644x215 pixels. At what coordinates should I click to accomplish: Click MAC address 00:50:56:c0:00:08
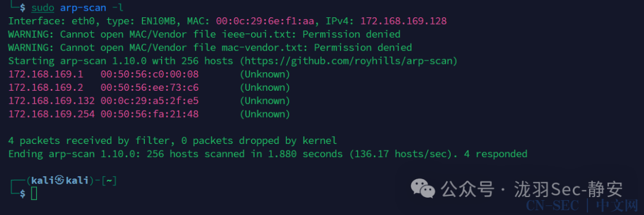(x=150, y=75)
